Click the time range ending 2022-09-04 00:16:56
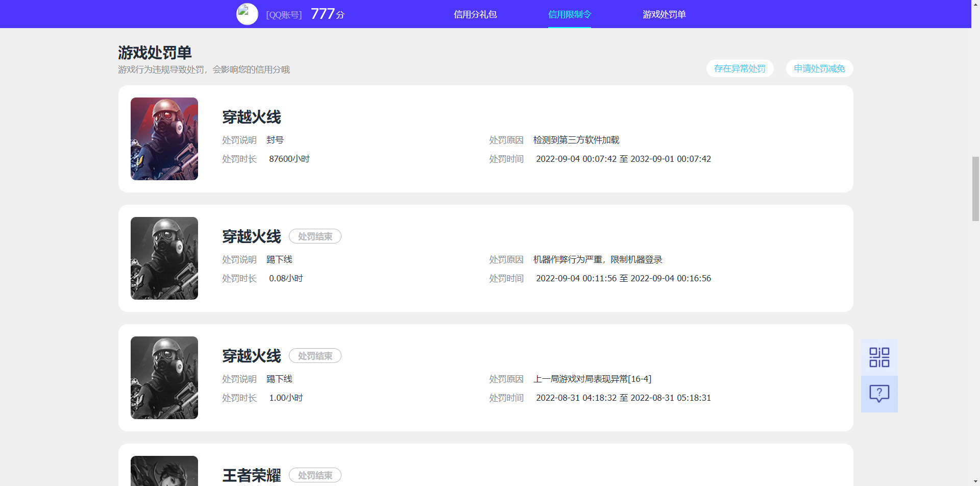This screenshot has height=486, width=980. [623, 278]
